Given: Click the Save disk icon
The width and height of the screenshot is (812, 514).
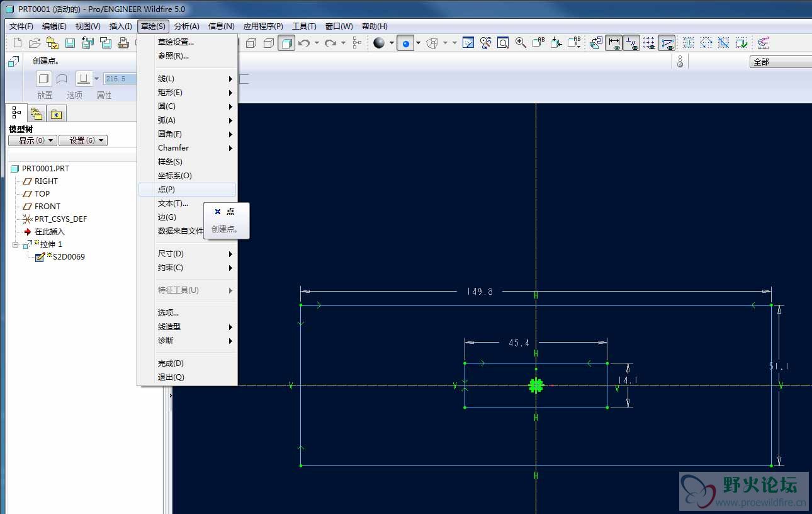Looking at the screenshot, I should click(x=70, y=43).
